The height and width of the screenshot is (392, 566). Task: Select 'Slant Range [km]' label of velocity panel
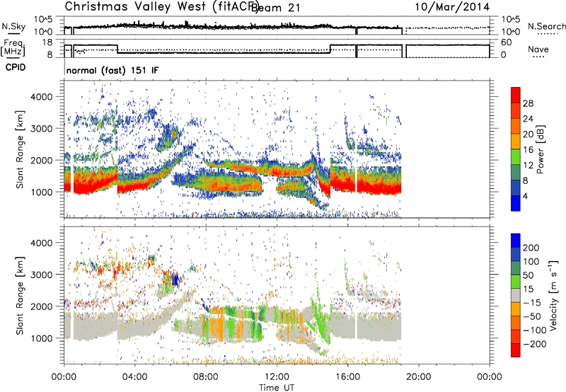click(x=20, y=296)
